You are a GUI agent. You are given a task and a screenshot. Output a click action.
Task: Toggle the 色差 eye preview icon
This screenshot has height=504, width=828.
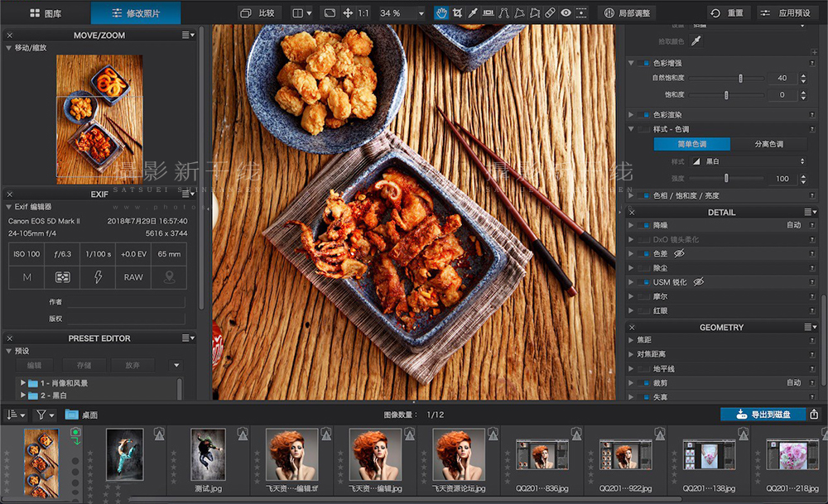[x=679, y=253]
